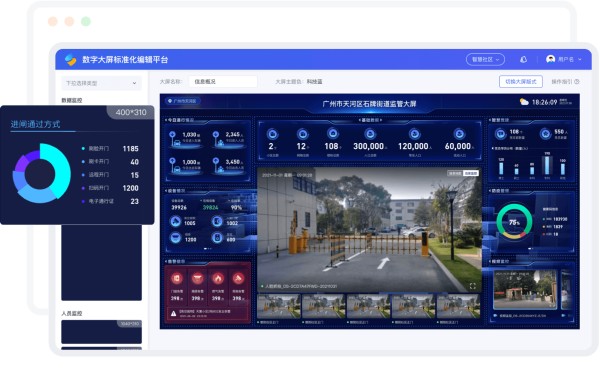This screenshot has height=368, width=600.
Task: Click the 75% circular progress ring
Action: [x=514, y=222]
